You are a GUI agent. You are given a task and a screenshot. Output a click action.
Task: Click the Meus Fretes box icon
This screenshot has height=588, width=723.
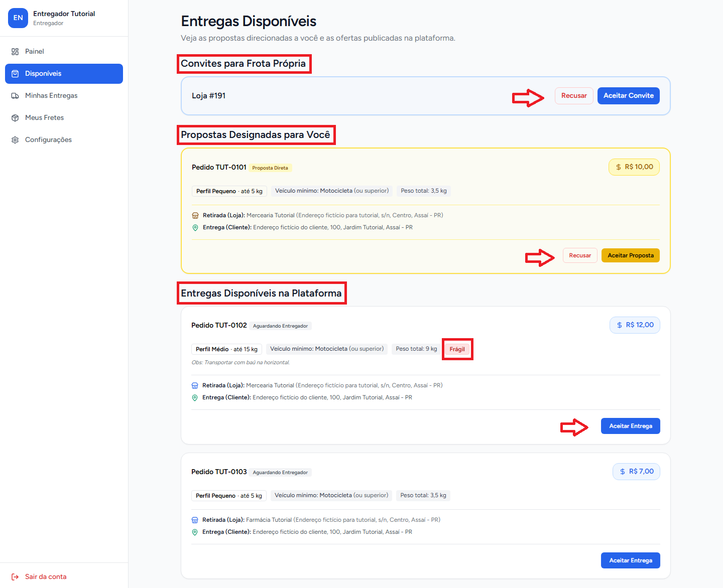coord(15,118)
